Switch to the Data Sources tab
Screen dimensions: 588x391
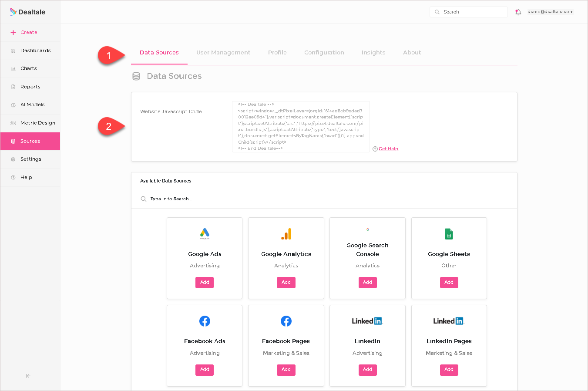[159, 53]
